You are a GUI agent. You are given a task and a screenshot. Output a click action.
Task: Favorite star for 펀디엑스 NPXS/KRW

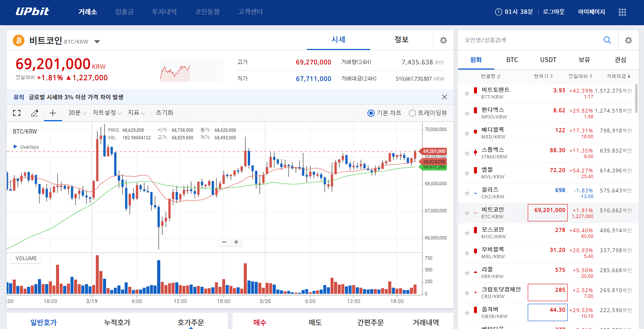click(467, 113)
